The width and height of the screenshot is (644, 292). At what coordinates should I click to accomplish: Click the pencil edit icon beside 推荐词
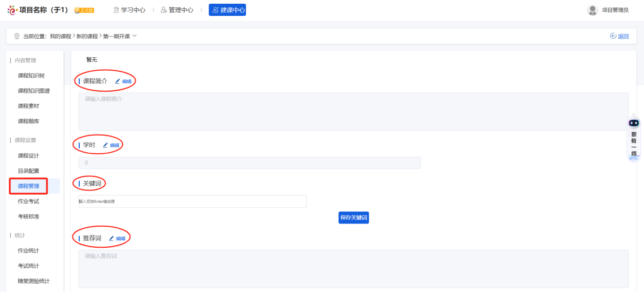[x=111, y=238]
